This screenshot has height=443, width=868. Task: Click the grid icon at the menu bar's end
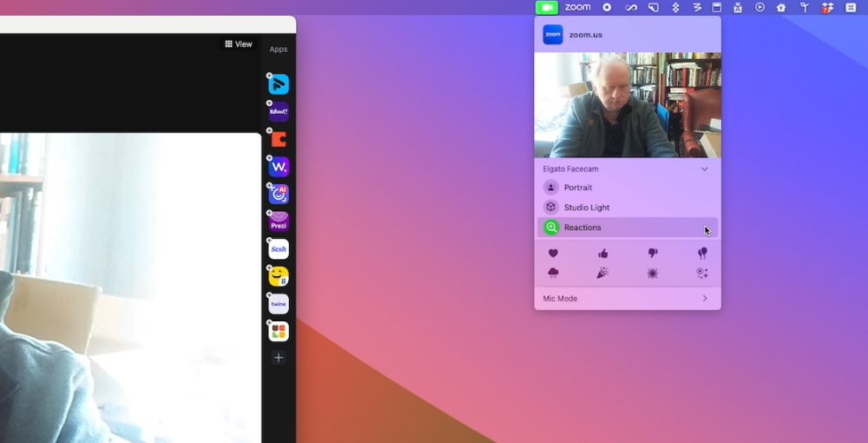851,7
